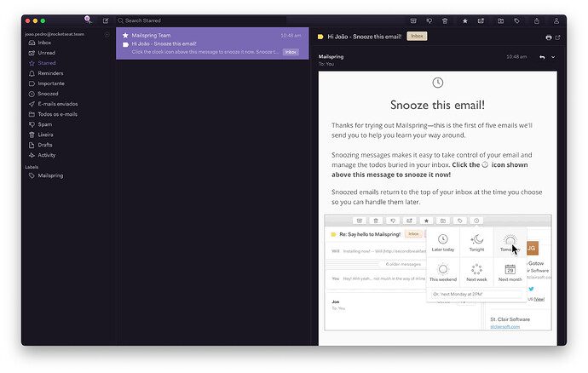Click Inbox label beside the email subject
Viewport: 588px width, 373px height.
pos(417,37)
